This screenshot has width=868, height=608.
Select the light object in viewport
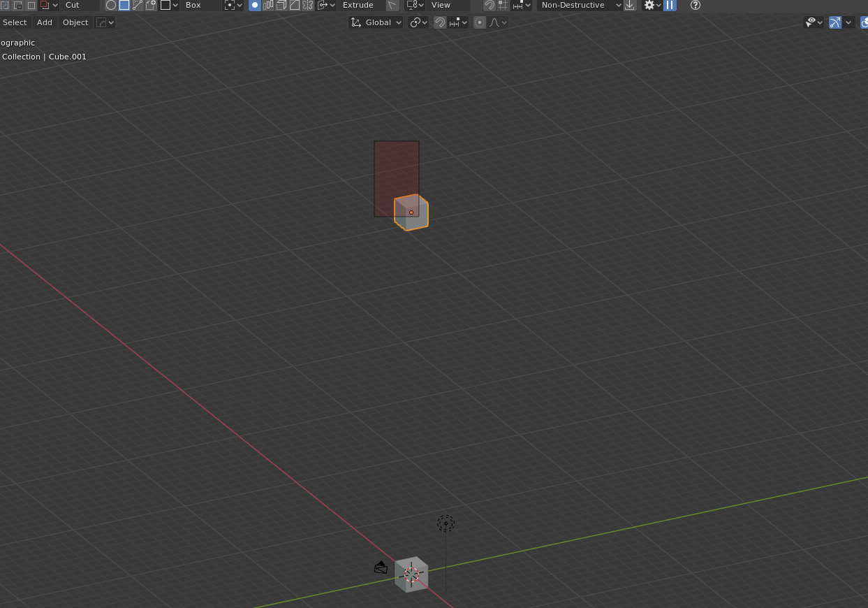pyautogui.click(x=446, y=523)
